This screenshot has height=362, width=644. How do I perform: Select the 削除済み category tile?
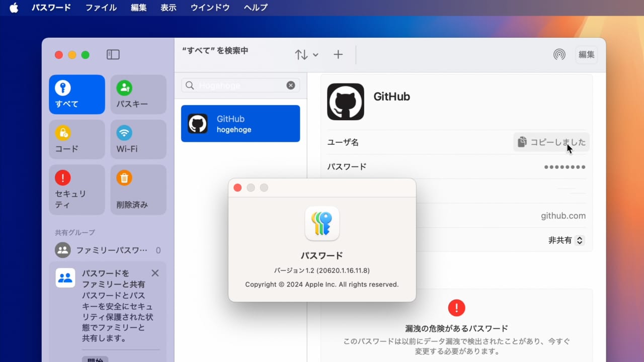[138, 190]
